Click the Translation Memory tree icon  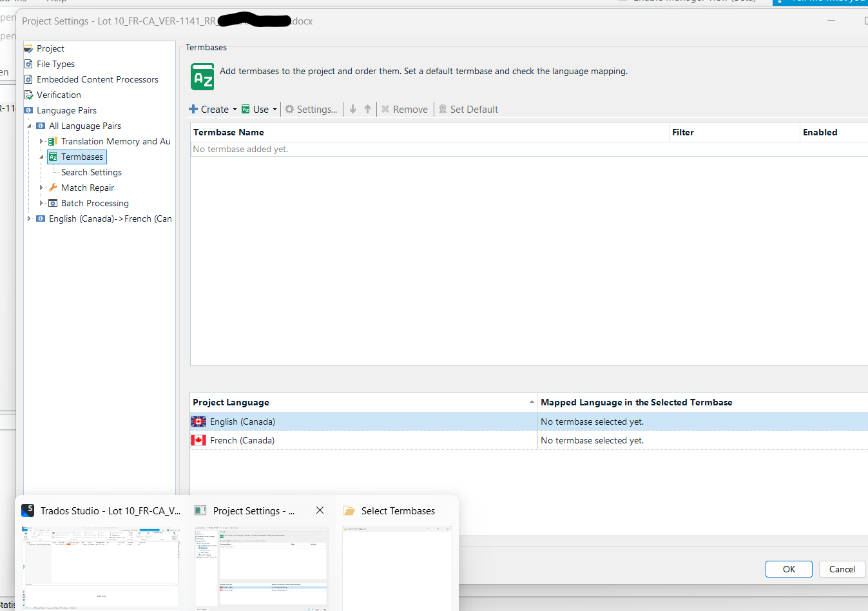coord(53,141)
